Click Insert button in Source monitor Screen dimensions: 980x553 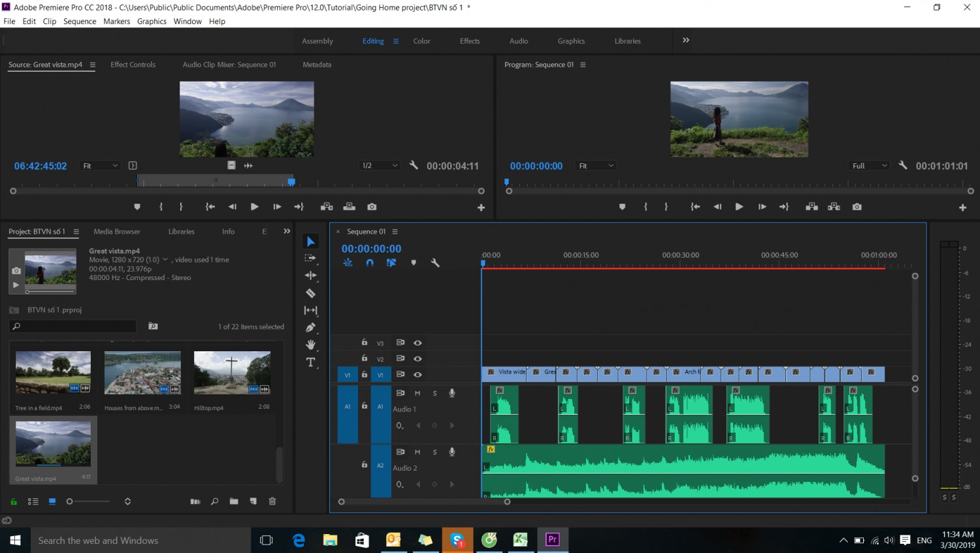tap(327, 207)
